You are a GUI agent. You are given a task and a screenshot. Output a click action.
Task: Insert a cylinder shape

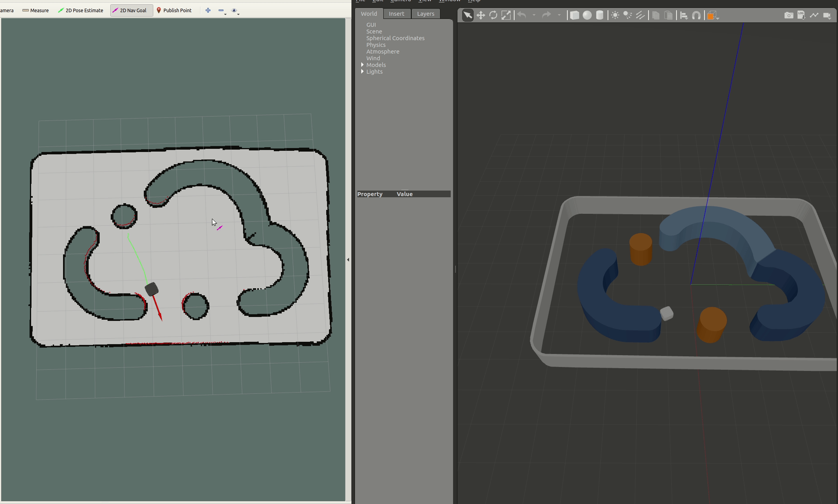600,15
